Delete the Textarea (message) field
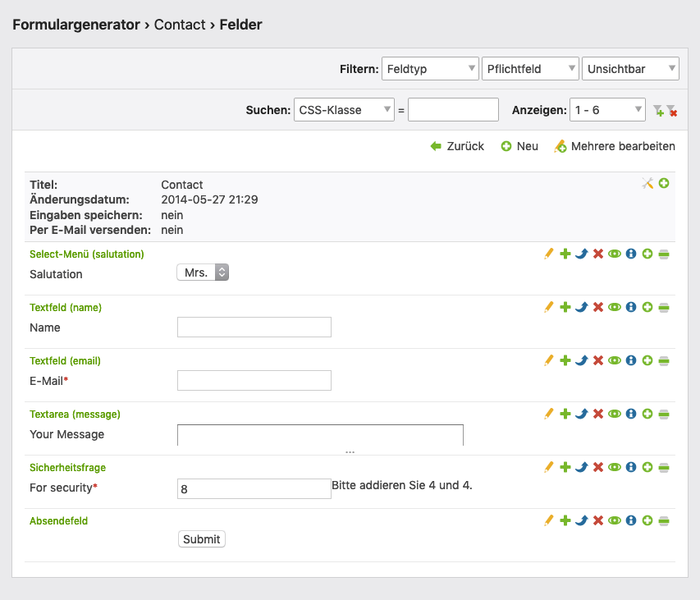This screenshot has width=700, height=600. click(x=598, y=414)
